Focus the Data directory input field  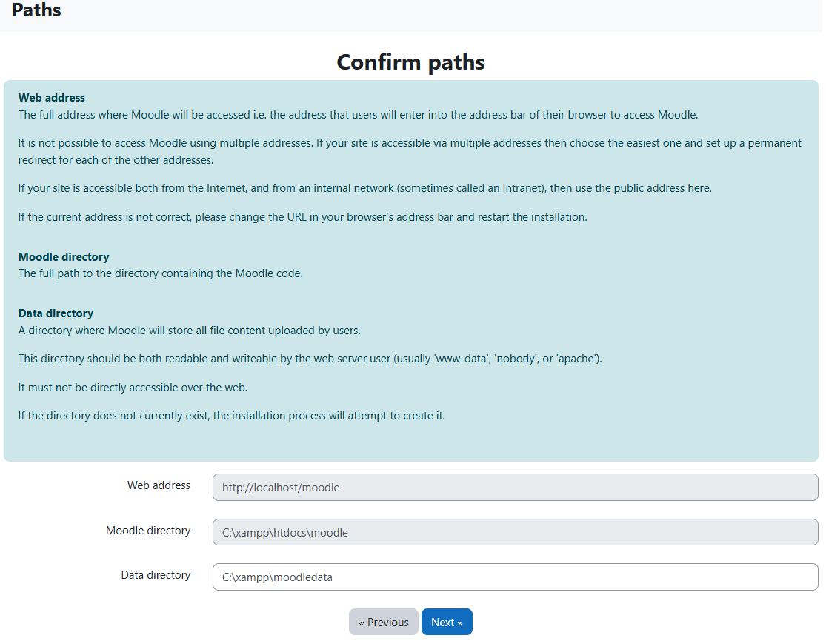pyautogui.click(x=515, y=577)
